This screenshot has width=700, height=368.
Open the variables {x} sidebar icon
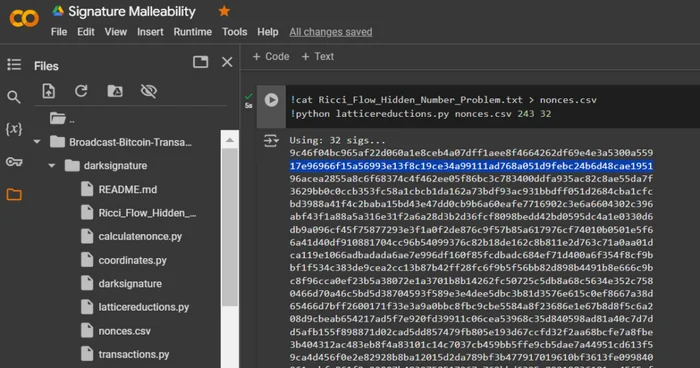pos(14,129)
